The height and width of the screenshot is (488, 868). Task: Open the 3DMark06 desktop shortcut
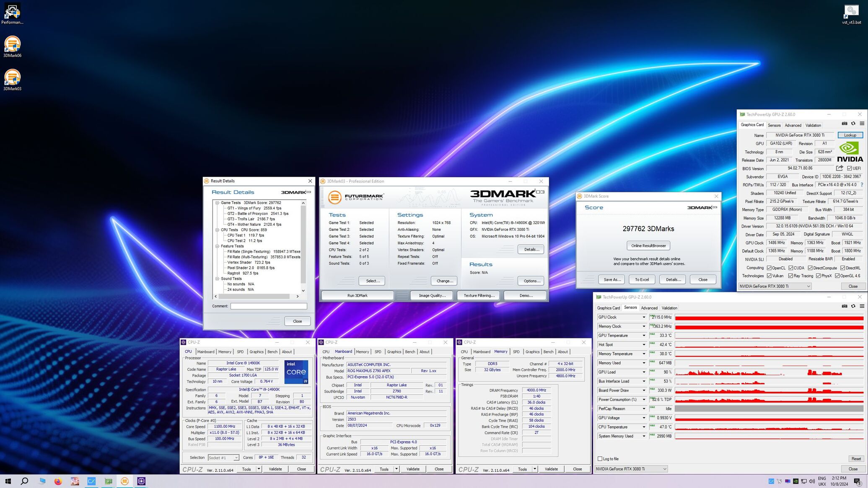pyautogui.click(x=12, y=46)
